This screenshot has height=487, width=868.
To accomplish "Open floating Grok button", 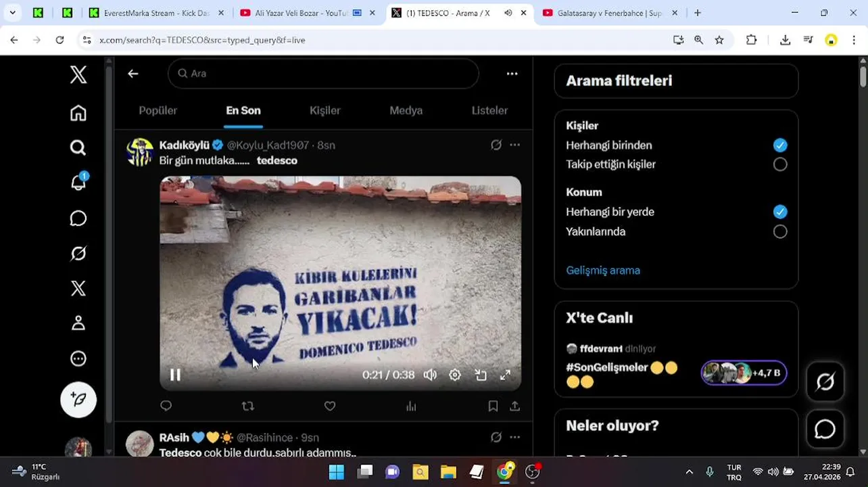I will (x=825, y=382).
